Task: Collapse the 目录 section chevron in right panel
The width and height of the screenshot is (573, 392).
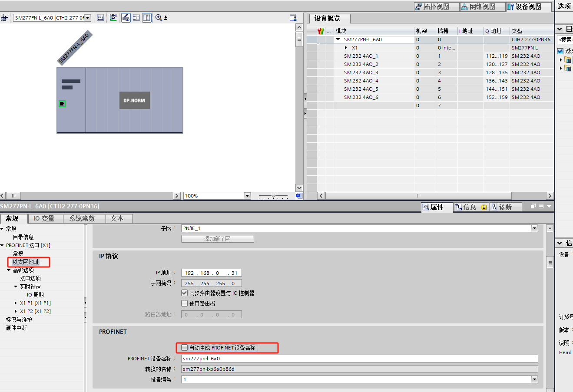Action: [x=560, y=29]
